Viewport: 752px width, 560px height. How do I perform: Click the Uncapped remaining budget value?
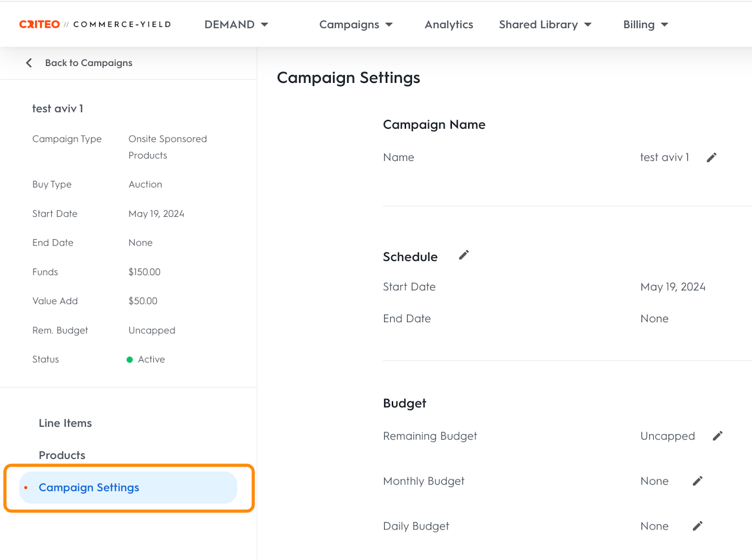[667, 436]
